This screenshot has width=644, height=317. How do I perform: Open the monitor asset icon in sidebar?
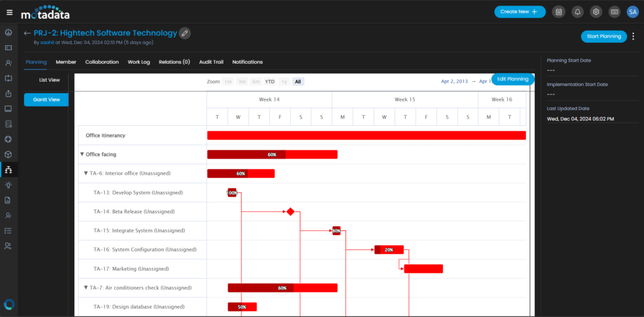point(8,109)
